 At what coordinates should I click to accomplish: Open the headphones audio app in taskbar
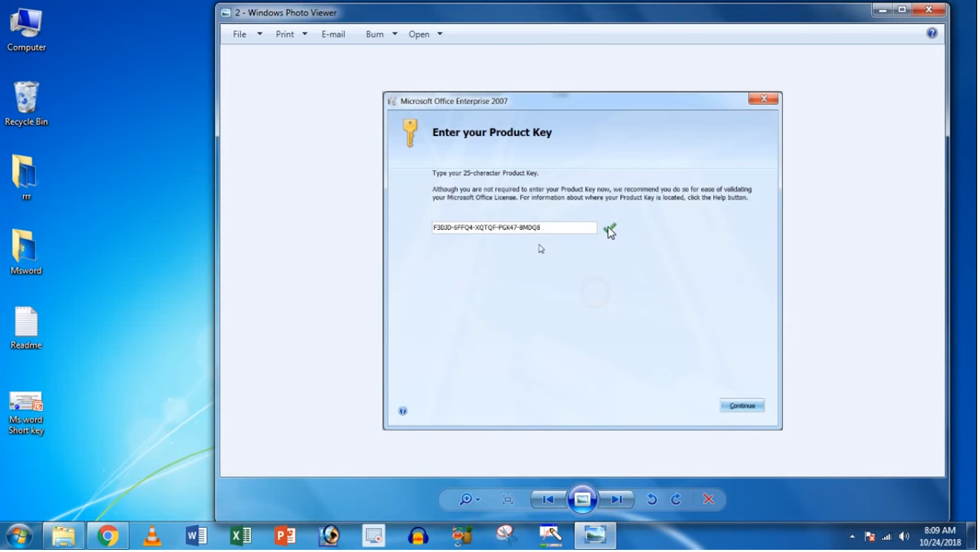(418, 536)
